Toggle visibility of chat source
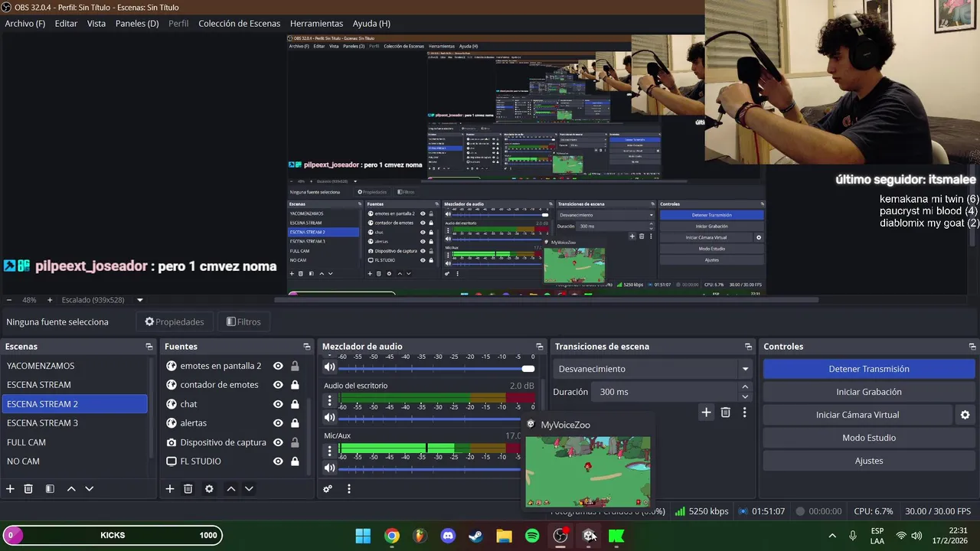This screenshot has width=980, height=551. pyautogui.click(x=278, y=404)
